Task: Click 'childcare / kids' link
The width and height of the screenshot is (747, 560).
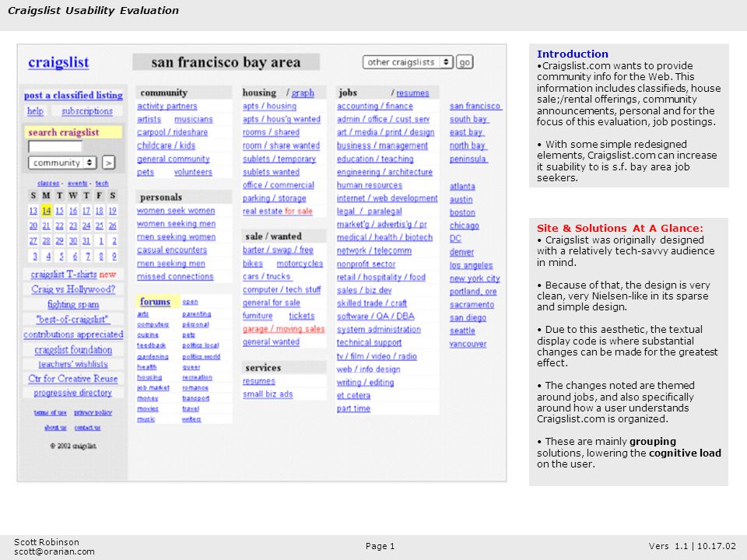Action: click(167, 145)
